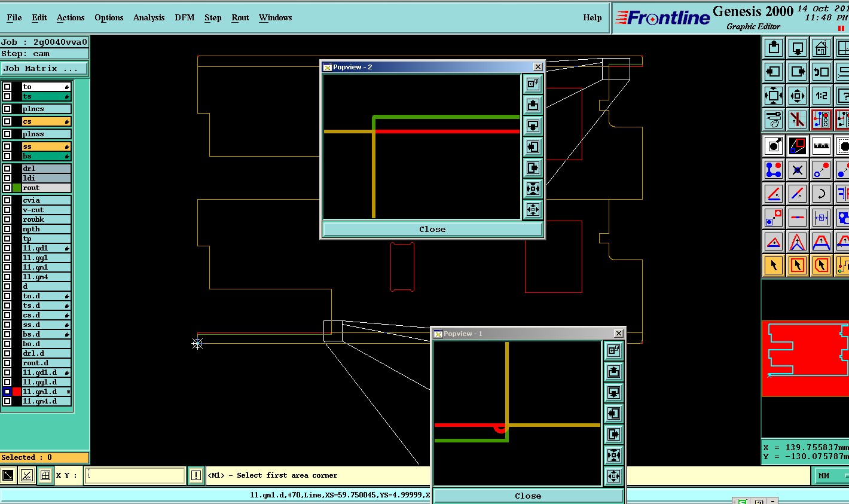
Task: Toggle checkbox for layer npth
Action: pyautogui.click(x=7, y=229)
